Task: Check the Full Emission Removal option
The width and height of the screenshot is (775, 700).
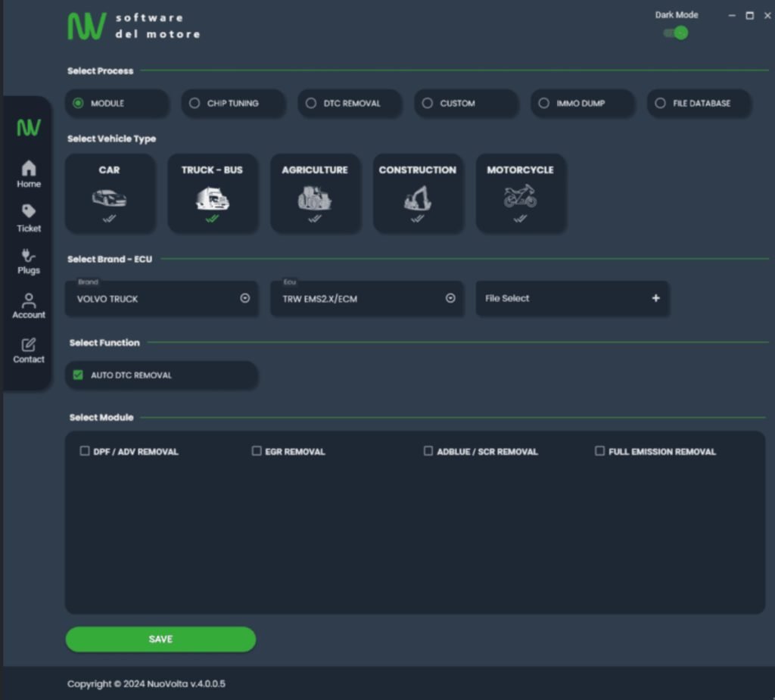Action: pyautogui.click(x=599, y=451)
